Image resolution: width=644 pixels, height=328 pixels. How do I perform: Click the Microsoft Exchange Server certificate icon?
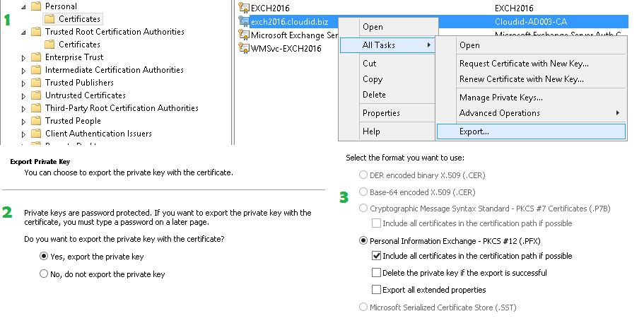(244, 35)
